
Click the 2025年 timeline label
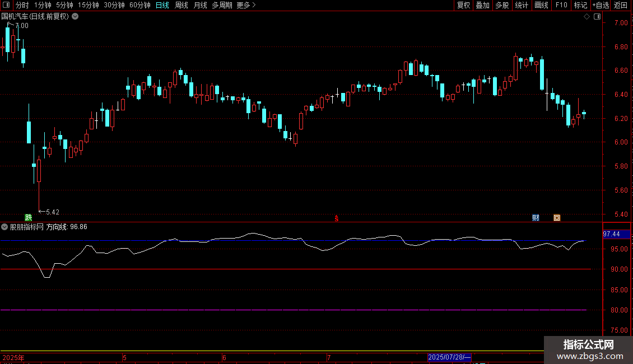[x=13, y=357]
